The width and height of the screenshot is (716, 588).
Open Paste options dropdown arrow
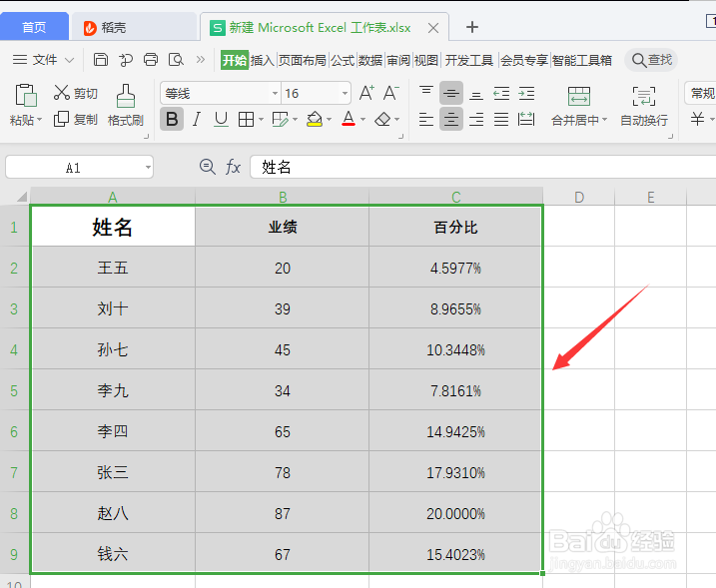(40, 120)
